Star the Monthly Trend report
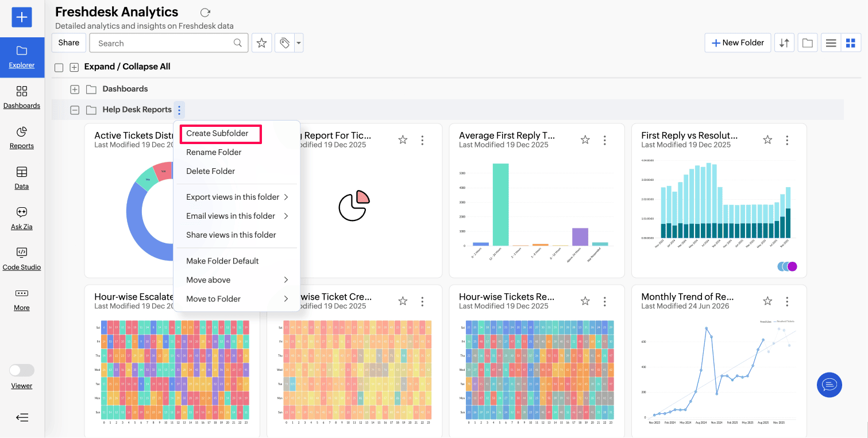This screenshot has height=438, width=868. (767, 301)
